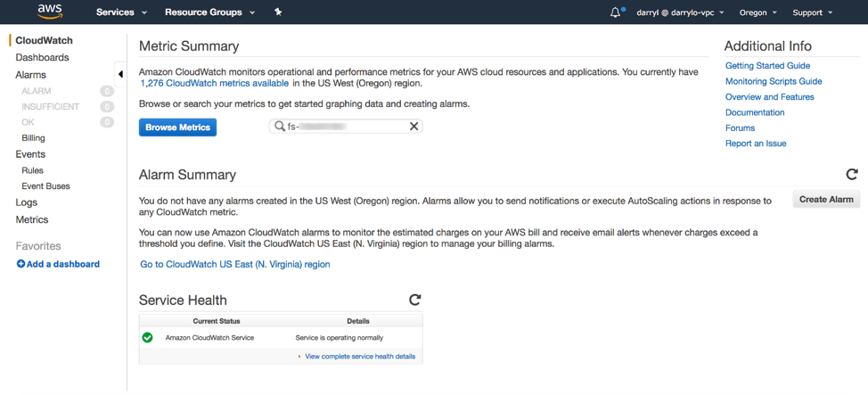The height and width of the screenshot is (395, 868).
Task: Select CloudWatch in the sidebar
Action: click(x=44, y=40)
